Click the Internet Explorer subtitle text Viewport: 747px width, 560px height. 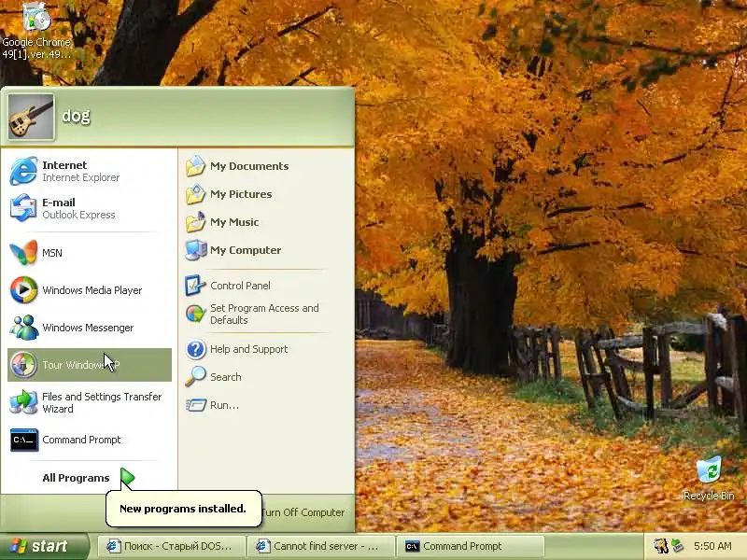tap(80, 177)
